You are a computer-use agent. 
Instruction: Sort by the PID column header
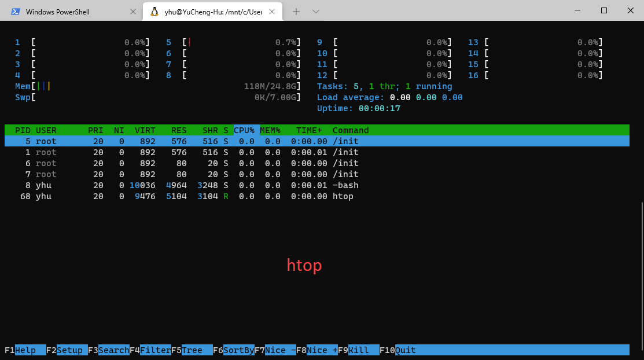pos(23,130)
